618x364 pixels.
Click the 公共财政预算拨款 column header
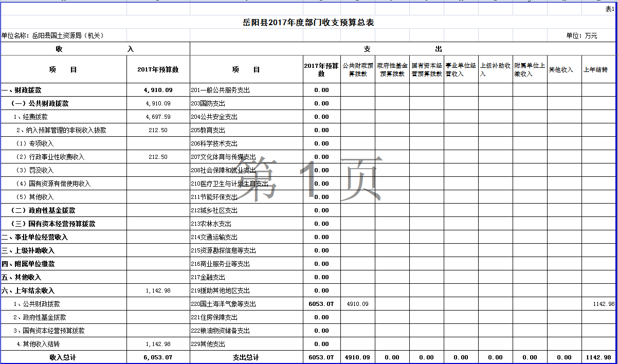coord(358,69)
